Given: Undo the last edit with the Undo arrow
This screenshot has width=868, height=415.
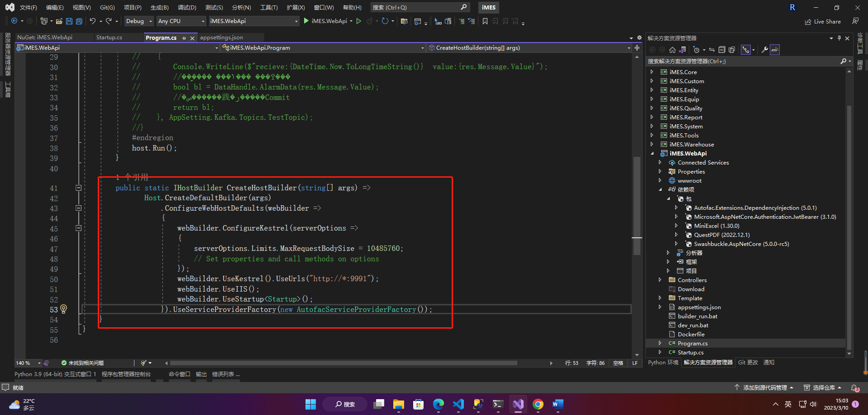Looking at the screenshot, I should pos(92,21).
